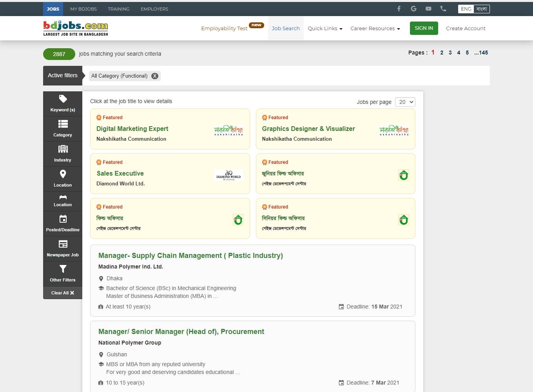
Task: Click current page 1 indicator
Action: 433,53
